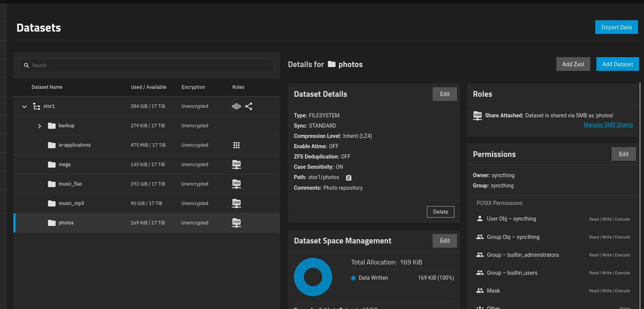Click the search magnifier icon
Image resolution: width=644 pixels, height=309 pixels.
point(26,66)
